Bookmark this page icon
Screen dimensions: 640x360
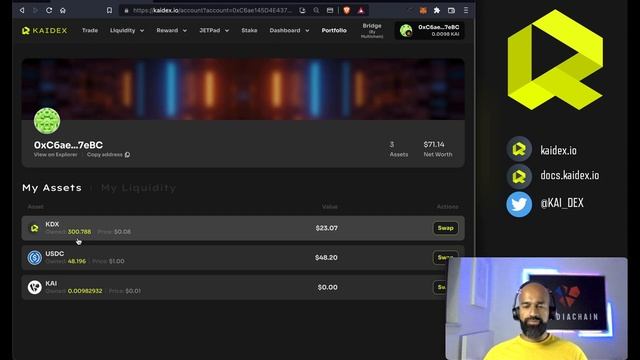[x=109, y=10]
